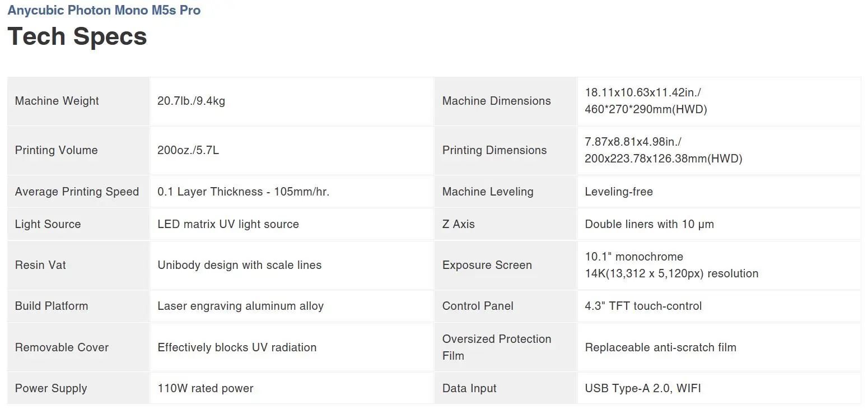Click the Oversized Protection Film label
The width and height of the screenshot is (868, 409).
(x=496, y=347)
